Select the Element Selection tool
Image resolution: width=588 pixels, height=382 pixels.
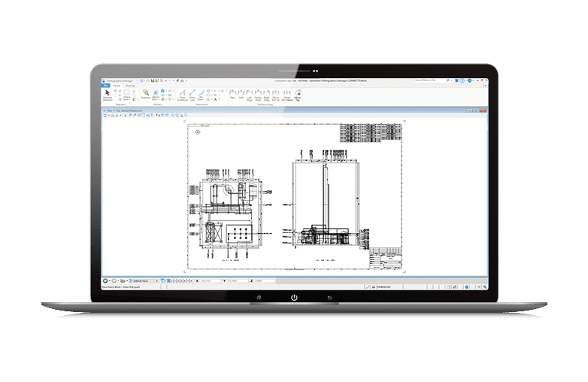click(x=108, y=95)
